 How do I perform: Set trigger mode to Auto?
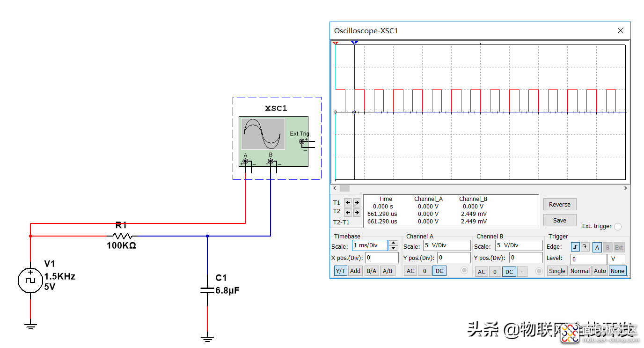600,271
